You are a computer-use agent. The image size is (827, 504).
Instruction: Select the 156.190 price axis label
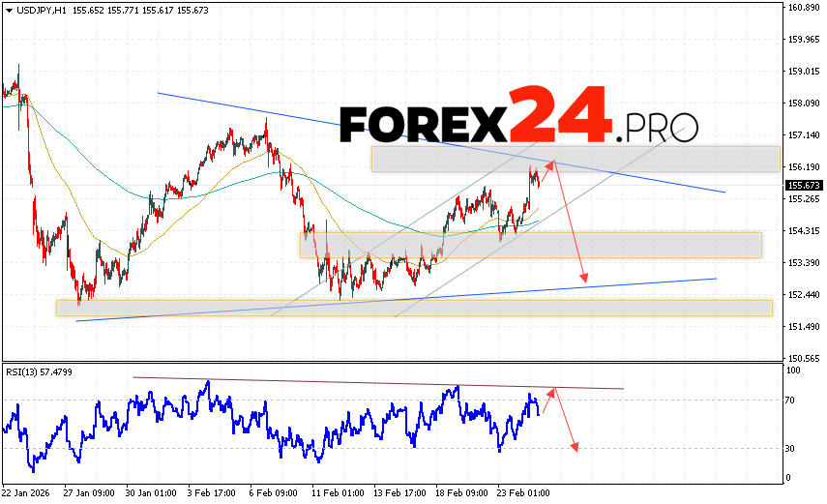click(804, 166)
